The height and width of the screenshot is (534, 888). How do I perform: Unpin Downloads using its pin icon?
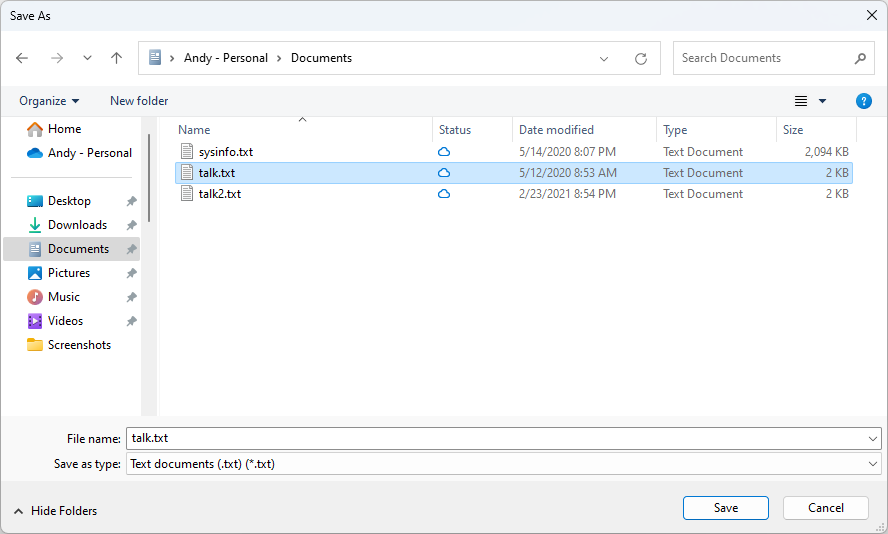click(x=131, y=225)
